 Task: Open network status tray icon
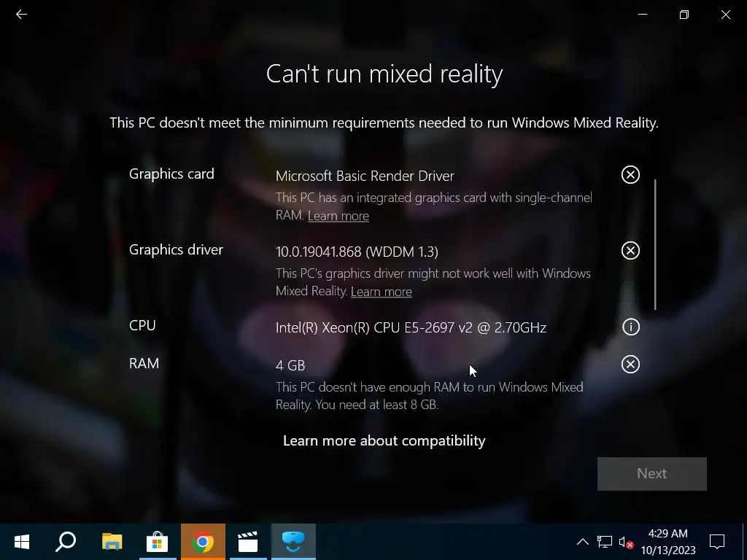[605, 542]
